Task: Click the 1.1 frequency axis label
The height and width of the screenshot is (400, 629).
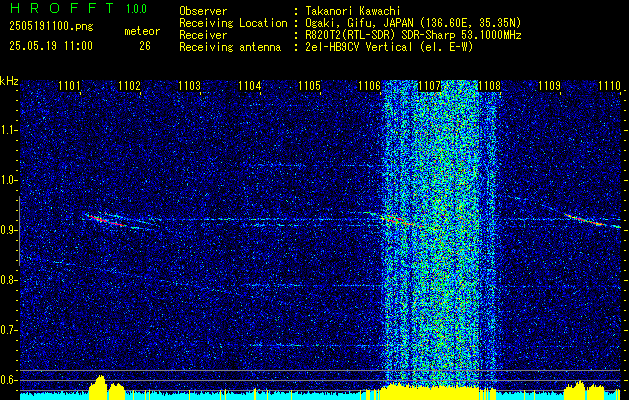Action: (8, 130)
